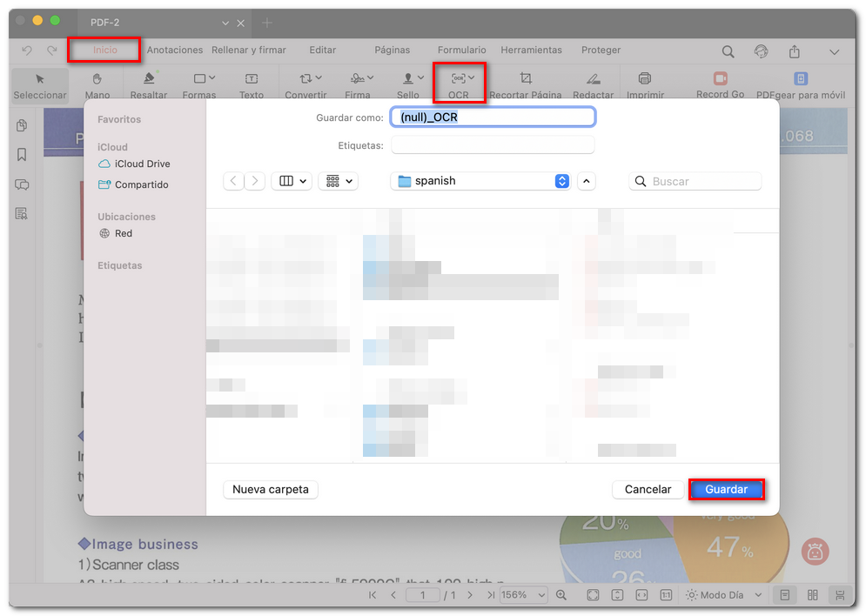Switch to the Anotaciones tab
Image resolution: width=866 pixels, height=616 pixels.
click(174, 50)
